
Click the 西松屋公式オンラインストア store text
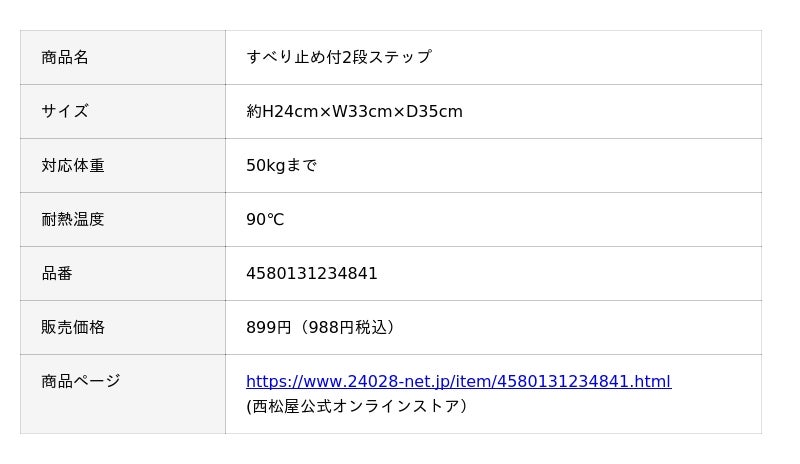pos(358,406)
